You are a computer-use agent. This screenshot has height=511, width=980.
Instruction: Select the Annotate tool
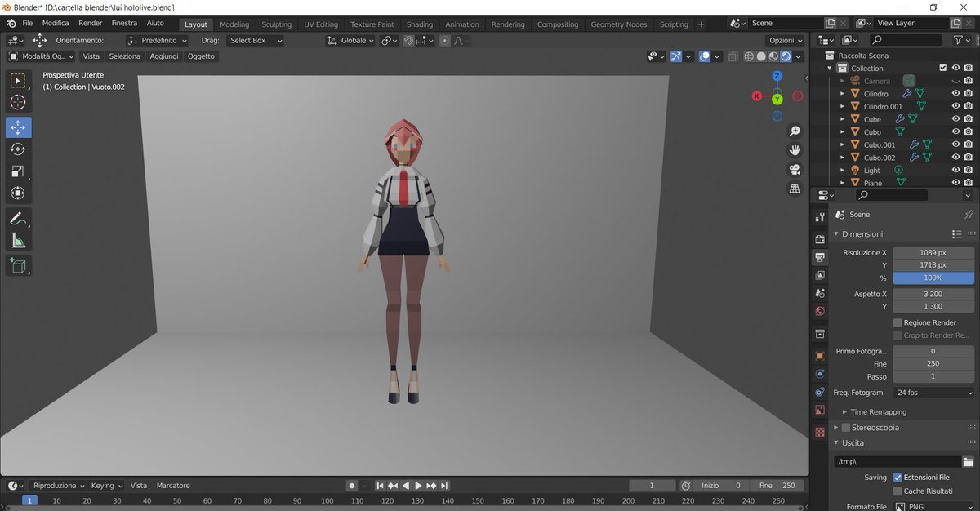tap(18, 218)
